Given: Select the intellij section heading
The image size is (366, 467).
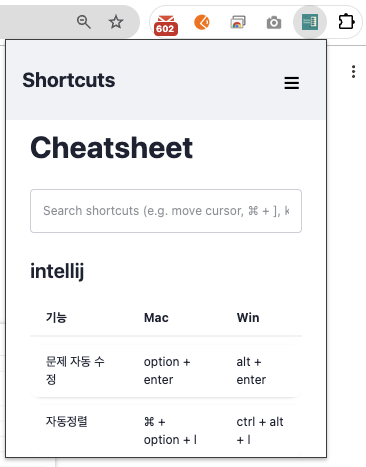Looking at the screenshot, I should click(x=57, y=271).
